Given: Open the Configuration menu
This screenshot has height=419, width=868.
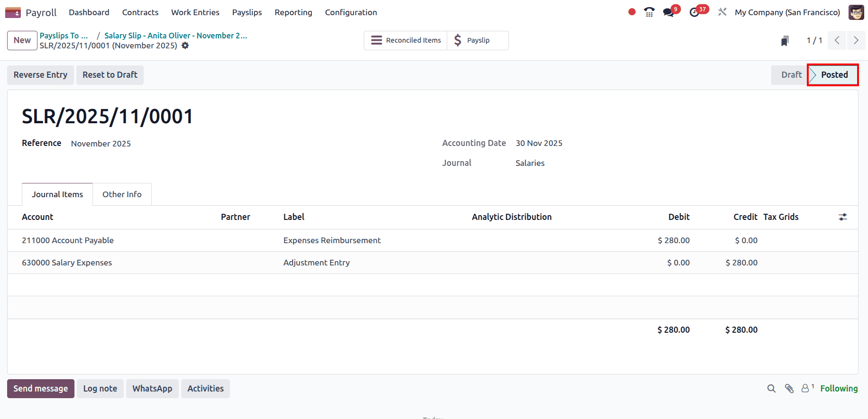Looking at the screenshot, I should 351,12.
